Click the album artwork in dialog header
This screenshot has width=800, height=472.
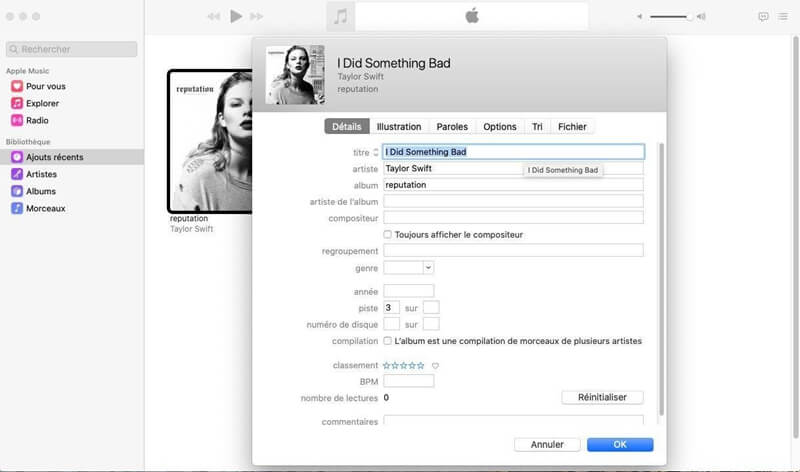pos(295,74)
